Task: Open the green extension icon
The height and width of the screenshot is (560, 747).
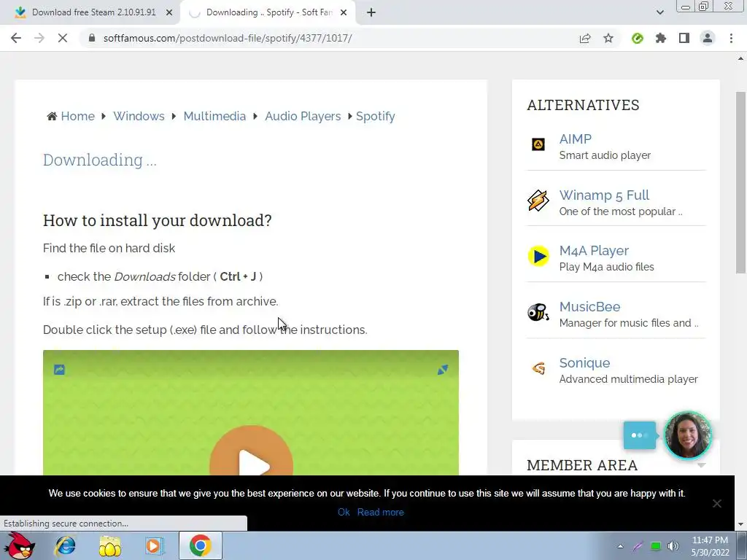Action: (x=638, y=38)
